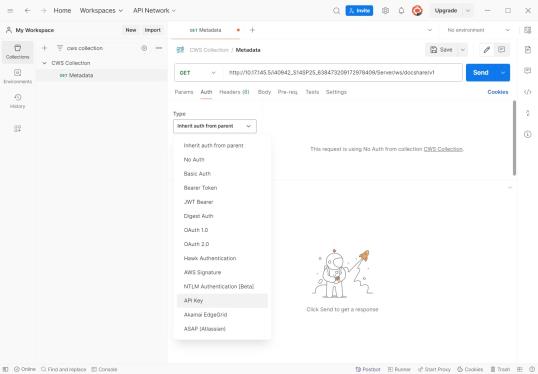Click the edit pencil icon
Screen dimensions: 538x374
487,50
